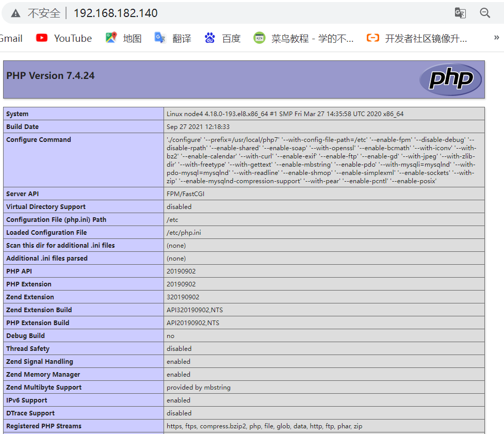Click the Configuration File (php.ini) Path label
Viewport: 504px width, 434px height.
56,219
